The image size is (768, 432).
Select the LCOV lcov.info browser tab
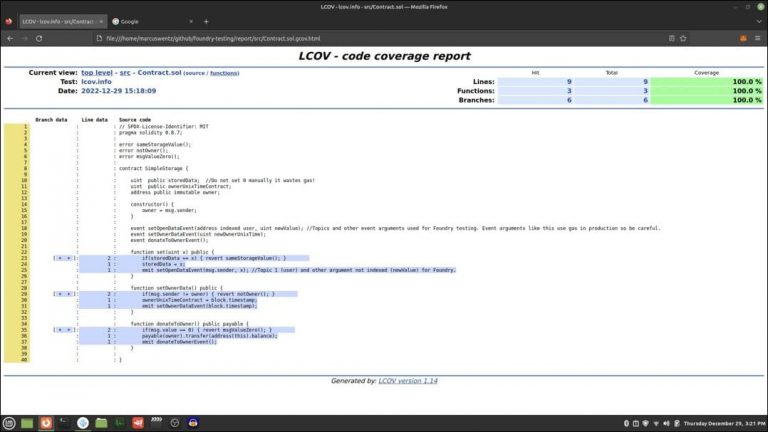(x=58, y=21)
